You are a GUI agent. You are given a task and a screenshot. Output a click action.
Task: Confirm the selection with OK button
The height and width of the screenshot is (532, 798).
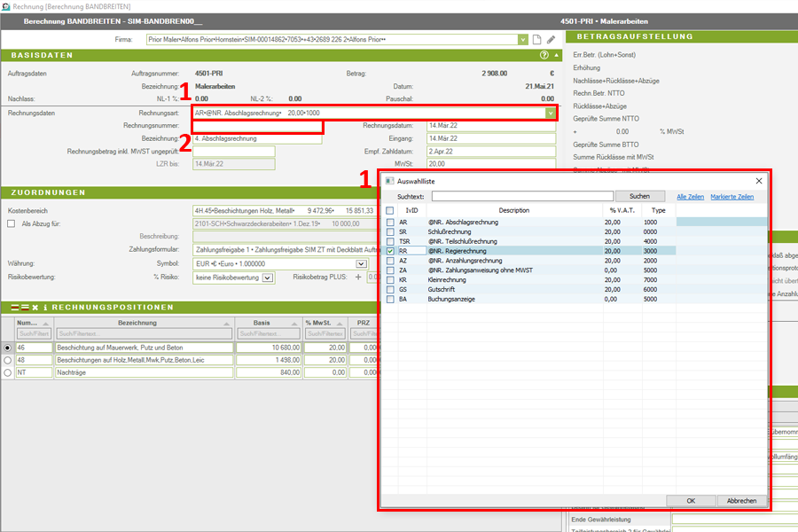click(690, 501)
